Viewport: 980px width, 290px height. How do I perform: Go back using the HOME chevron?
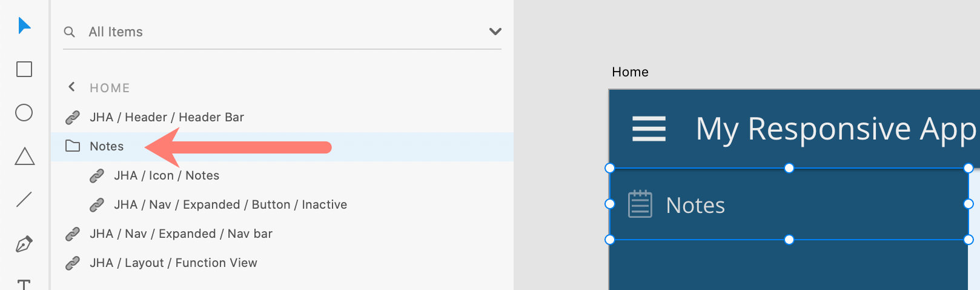[71, 87]
